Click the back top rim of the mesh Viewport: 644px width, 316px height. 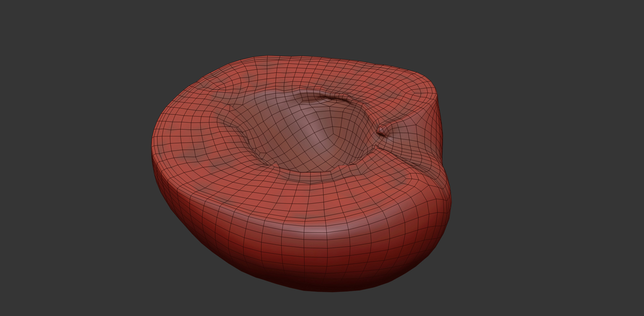click(x=302, y=59)
